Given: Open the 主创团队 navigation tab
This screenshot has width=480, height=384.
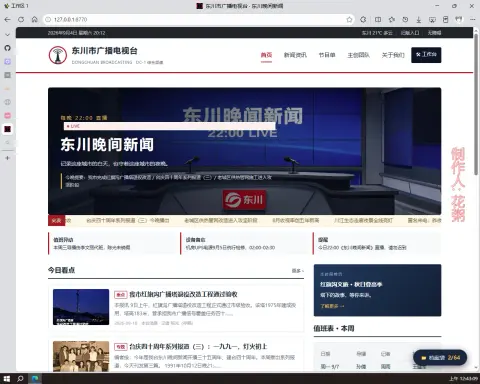Looking at the screenshot, I should pos(358,55).
